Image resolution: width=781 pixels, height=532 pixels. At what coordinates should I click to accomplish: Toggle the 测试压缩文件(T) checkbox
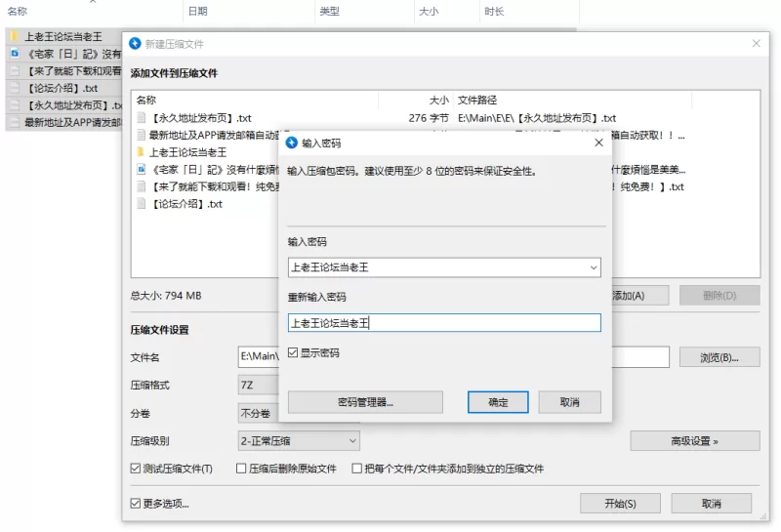(x=136, y=469)
